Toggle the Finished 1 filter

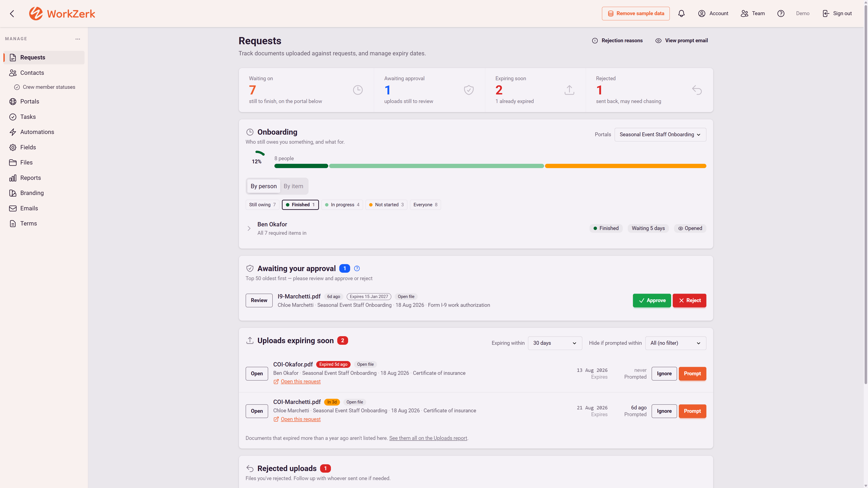point(300,205)
